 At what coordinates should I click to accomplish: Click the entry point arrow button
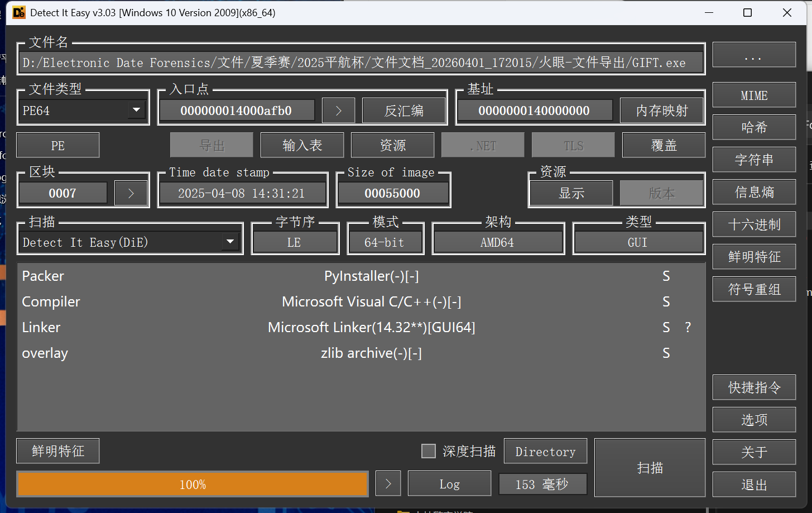338,111
